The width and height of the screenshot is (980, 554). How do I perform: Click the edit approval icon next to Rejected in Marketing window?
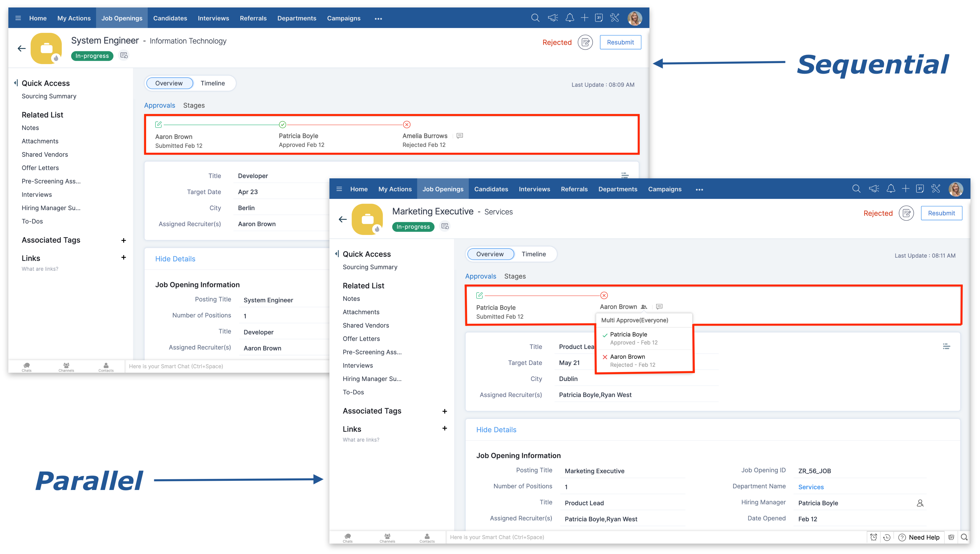[x=906, y=213]
